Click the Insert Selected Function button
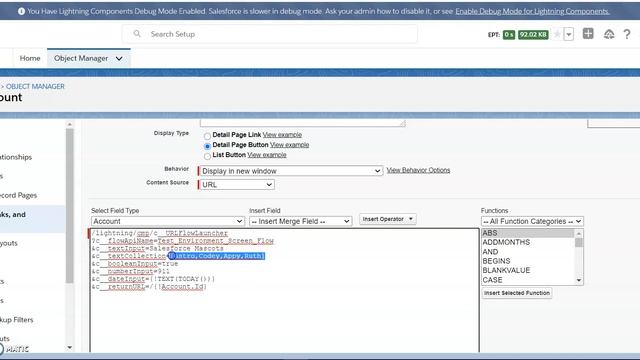Viewport: 640px width, 360px height. [x=517, y=293]
